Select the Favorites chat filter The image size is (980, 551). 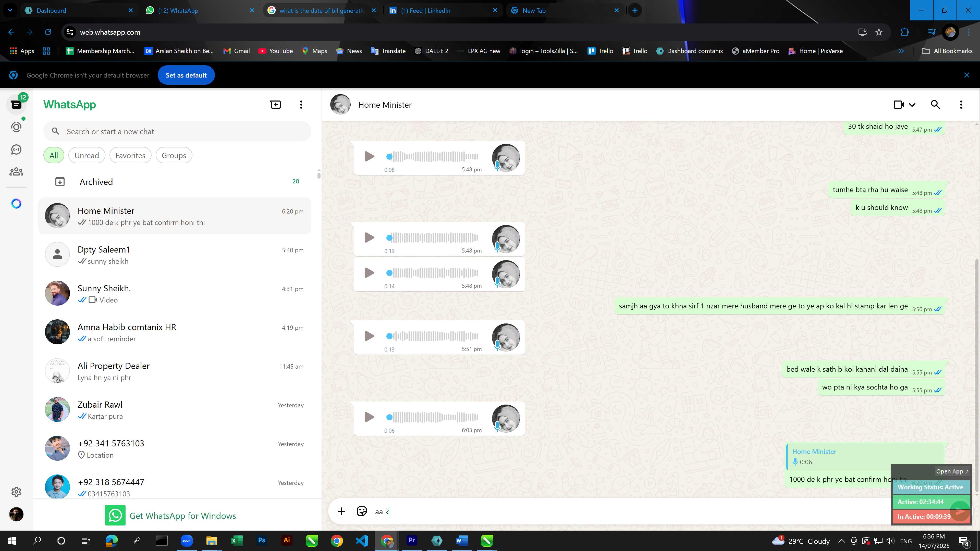(130, 156)
